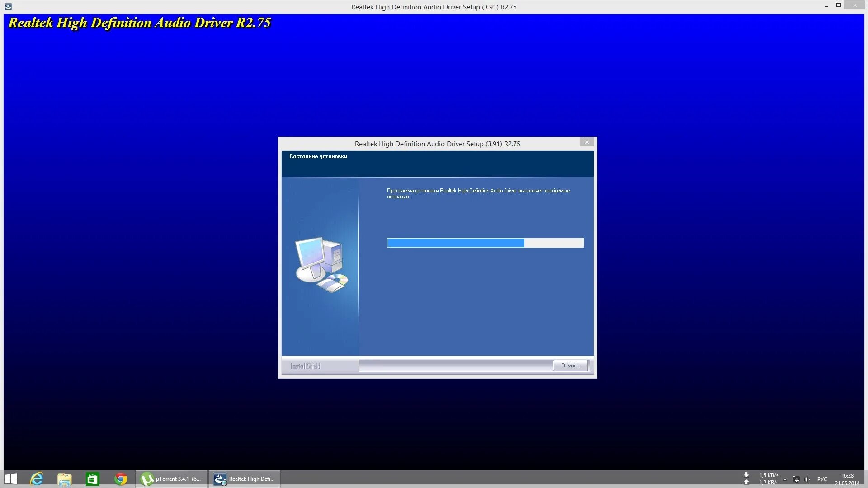The height and width of the screenshot is (488, 868).
Task: Open File Explorer from the taskbar
Action: pyautogui.click(x=65, y=479)
